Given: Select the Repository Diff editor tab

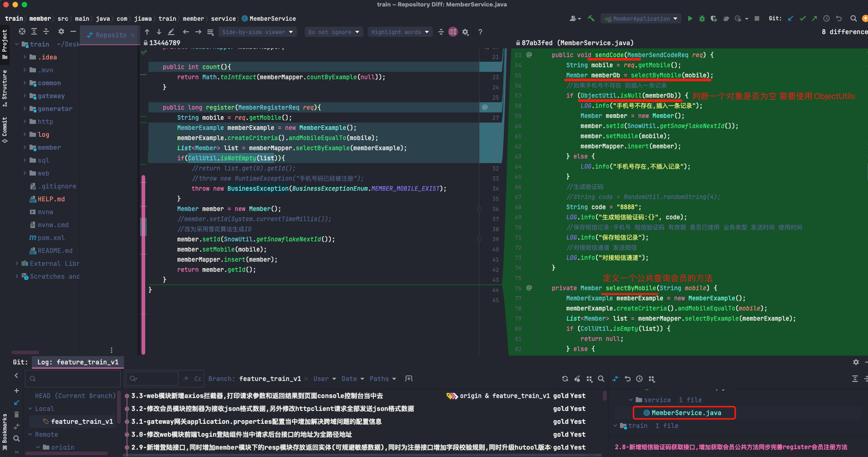Looking at the screenshot, I should (x=110, y=35).
